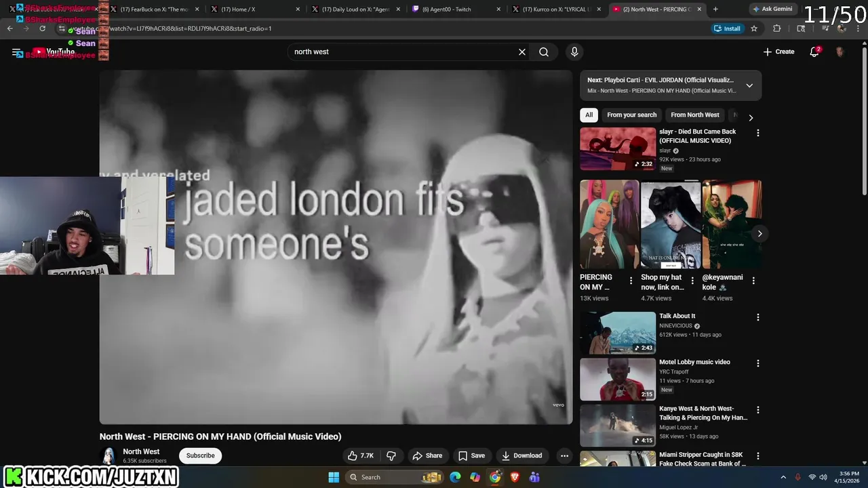Open Talk About It video title
Viewport: 868px width, 488px height.
[677, 316]
